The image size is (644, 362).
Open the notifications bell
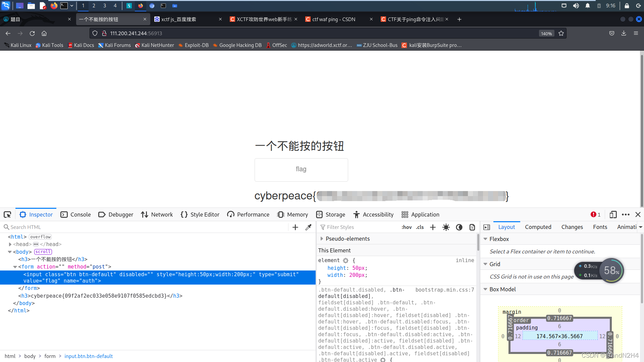point(588,5)
